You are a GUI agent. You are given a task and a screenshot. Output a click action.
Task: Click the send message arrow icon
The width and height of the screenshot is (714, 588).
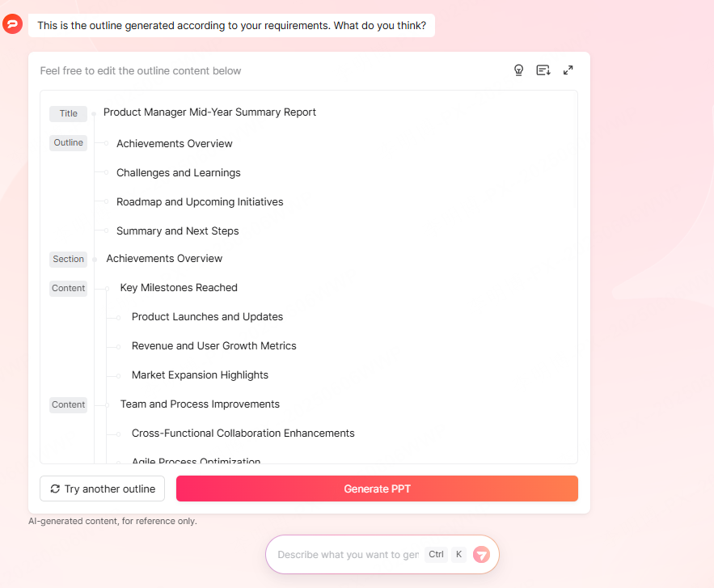pyautogui.click(x=481, y=554)
